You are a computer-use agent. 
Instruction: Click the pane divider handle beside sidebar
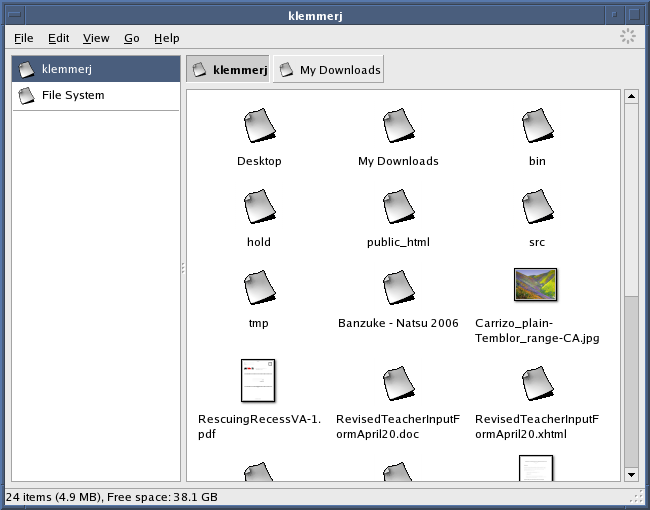183,268
